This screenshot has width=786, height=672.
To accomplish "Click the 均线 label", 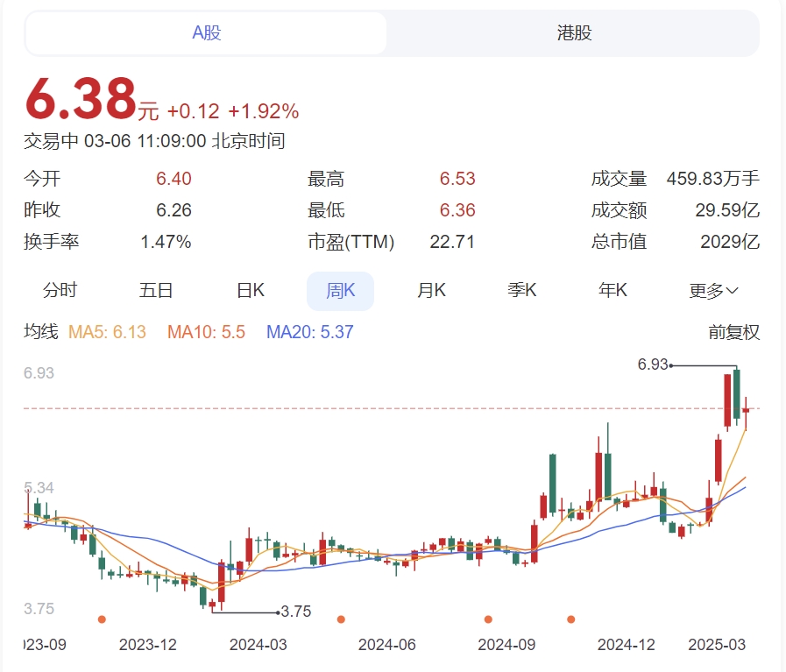I will [41, 332].
